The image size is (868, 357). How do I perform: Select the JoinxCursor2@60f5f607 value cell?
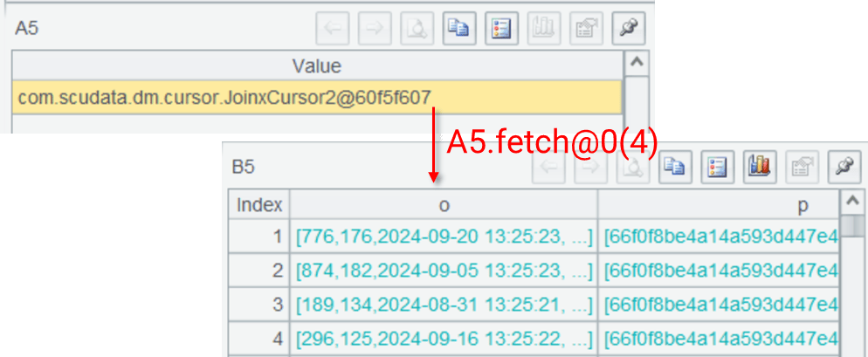(x=317, y=98)
